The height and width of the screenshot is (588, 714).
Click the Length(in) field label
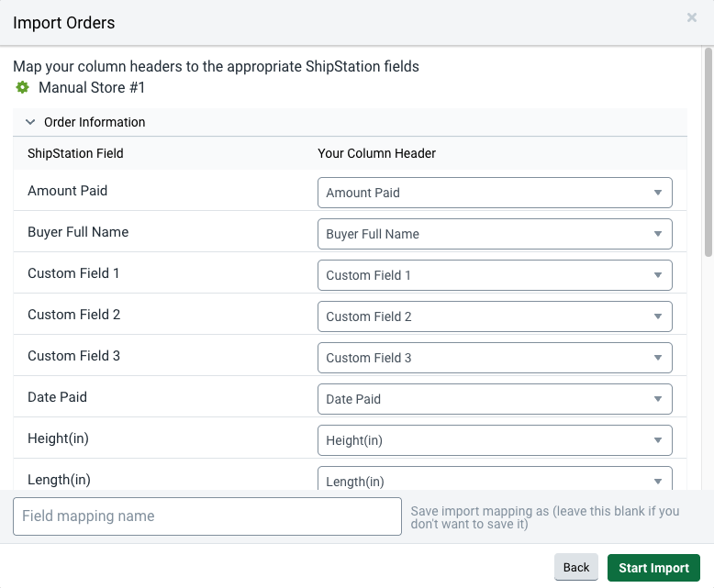click(60, 480)
